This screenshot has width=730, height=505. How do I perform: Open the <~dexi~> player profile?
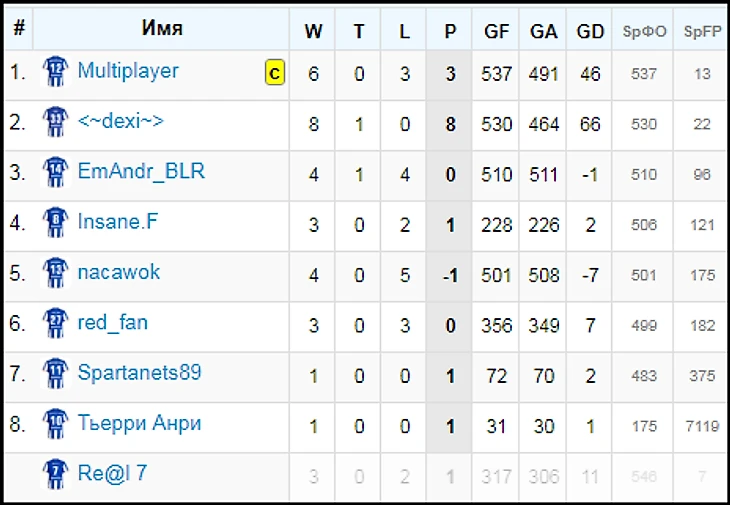[x=121, y=121]
